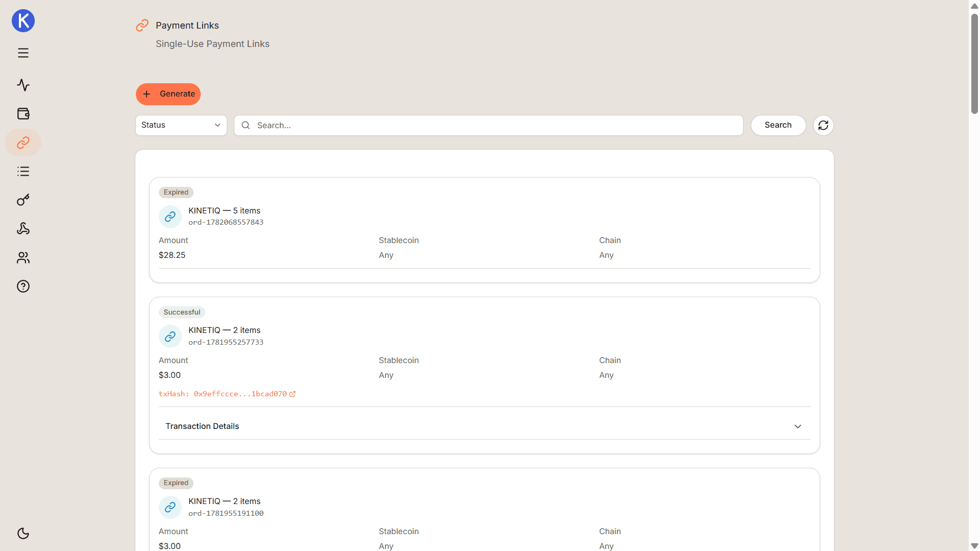Image resolution: width=980 pixels, height=551 pixels.
Task: Open the list icon in sidebar
Action: [x=23, y=171]
